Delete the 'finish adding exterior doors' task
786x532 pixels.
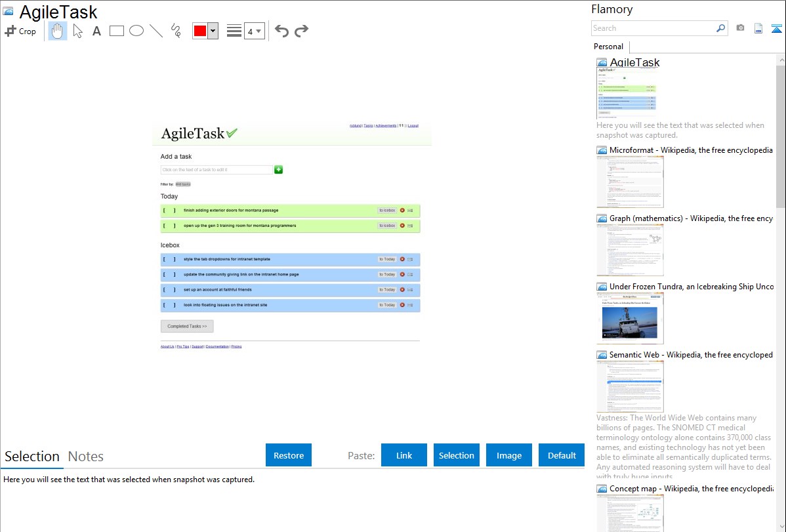pos(402,211)
